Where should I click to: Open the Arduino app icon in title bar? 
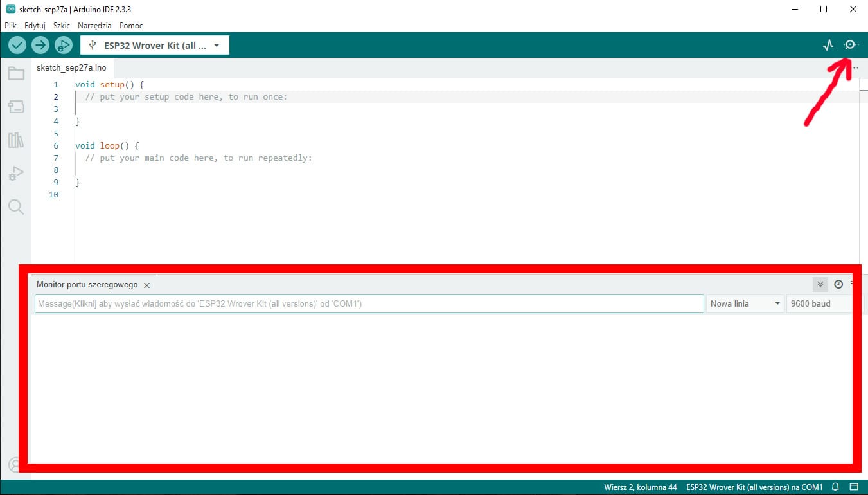coord(10,9)
